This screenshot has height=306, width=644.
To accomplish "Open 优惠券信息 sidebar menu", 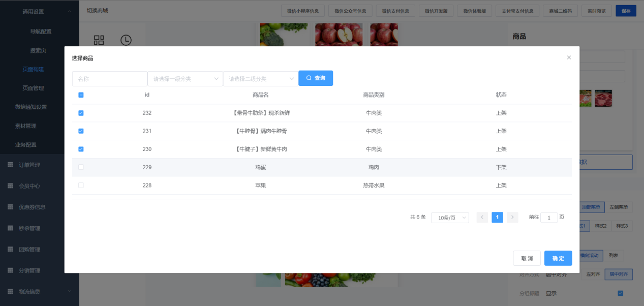I will 32,207.
